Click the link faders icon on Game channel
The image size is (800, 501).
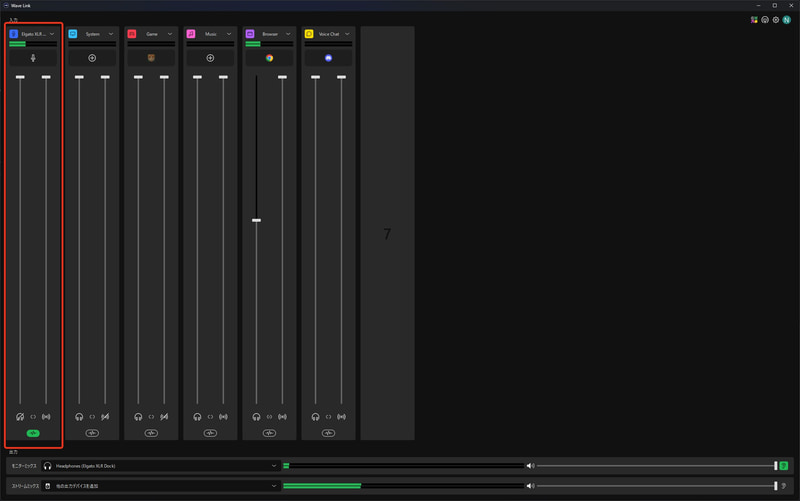pyautogui.click(x=151, y=417)
